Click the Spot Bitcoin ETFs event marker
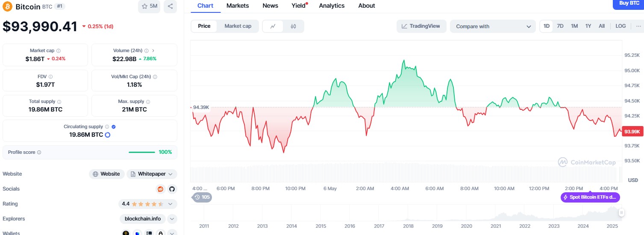Image resolution: width=644 pixels, height=235 pixels. point(590,197)
